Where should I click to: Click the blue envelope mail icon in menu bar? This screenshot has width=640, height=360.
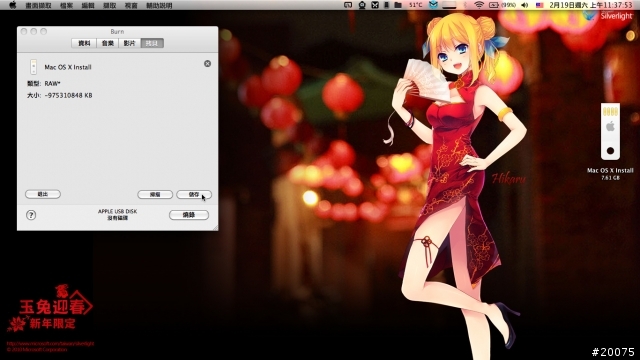click(x=433, y=4)
